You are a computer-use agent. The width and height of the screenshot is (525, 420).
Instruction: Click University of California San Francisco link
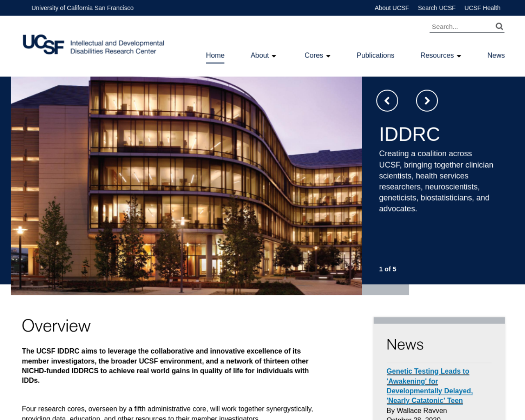[x=82, y=8]
